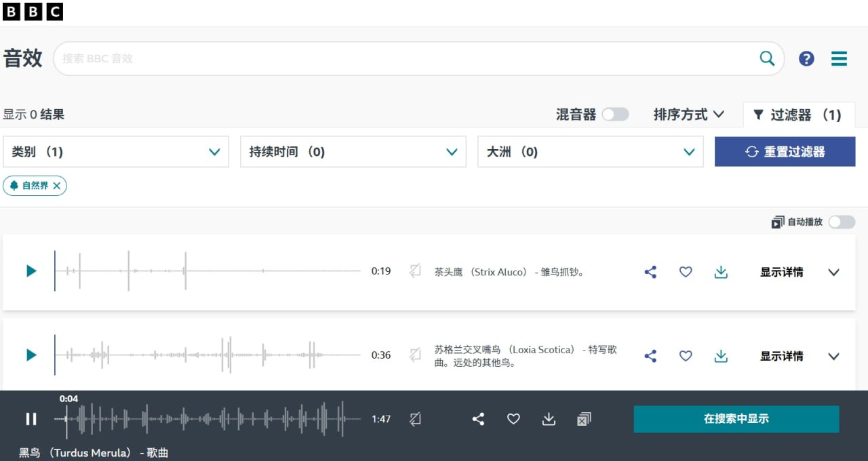Expand the 持续时间 duration dropdown
The image size is (868, 461).
(x=353, y=152)
